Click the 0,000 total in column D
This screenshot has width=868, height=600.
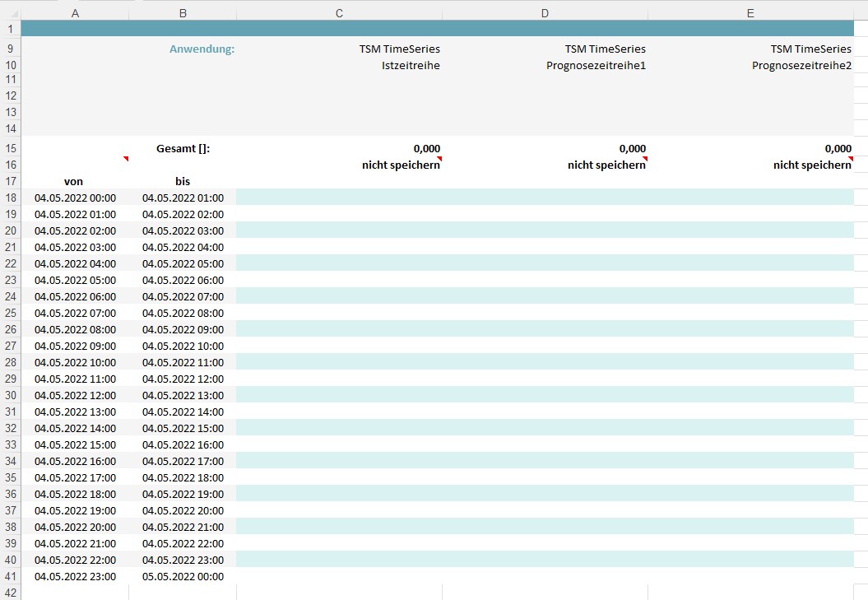(x=632, y=149)
